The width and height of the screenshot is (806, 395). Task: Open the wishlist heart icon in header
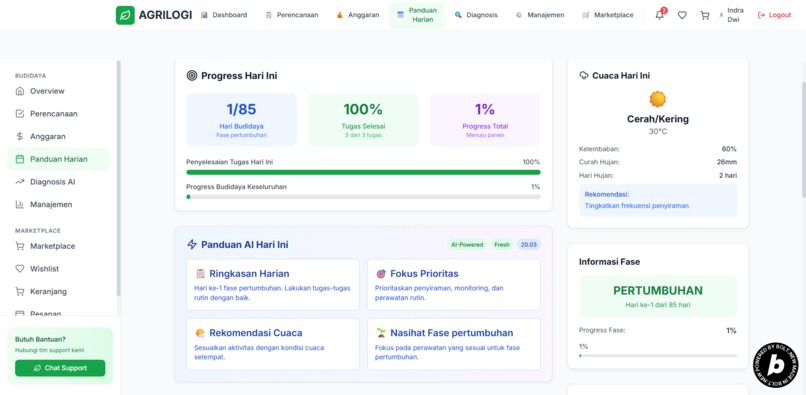[682, 15]
